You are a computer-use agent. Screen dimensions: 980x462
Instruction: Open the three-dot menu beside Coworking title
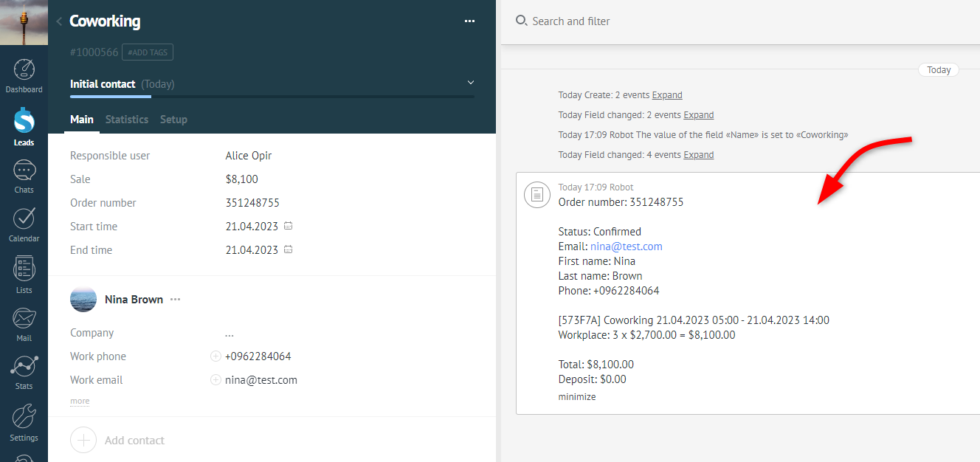tap(469, 21)
